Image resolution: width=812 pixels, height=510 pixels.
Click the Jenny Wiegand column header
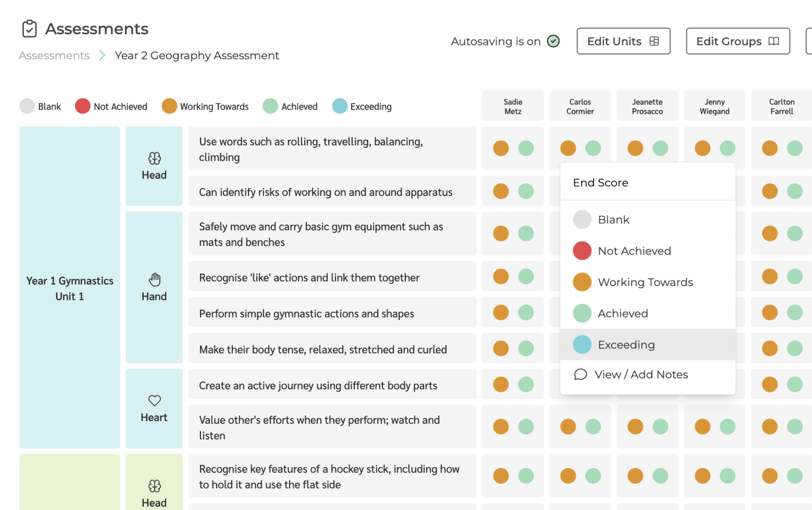(x=714, y=106)
